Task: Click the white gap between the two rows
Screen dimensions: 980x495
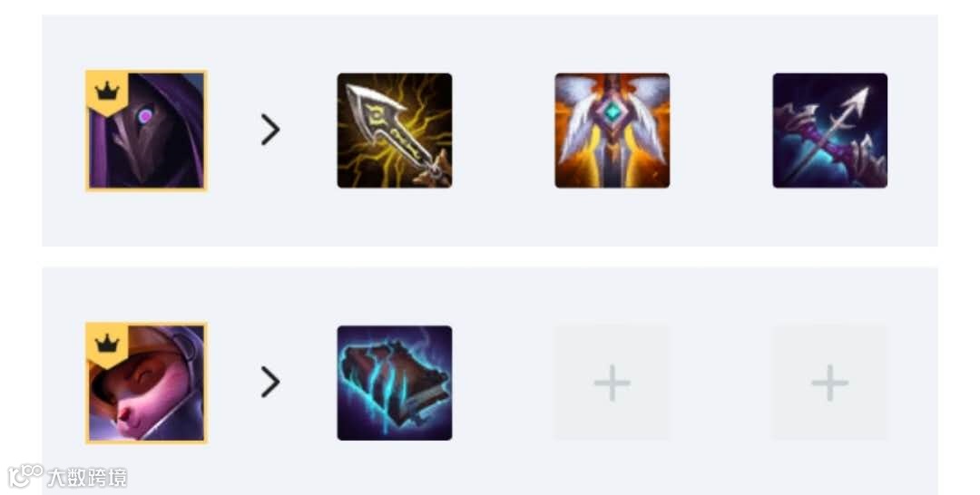Action: click(x=490, y=257)
